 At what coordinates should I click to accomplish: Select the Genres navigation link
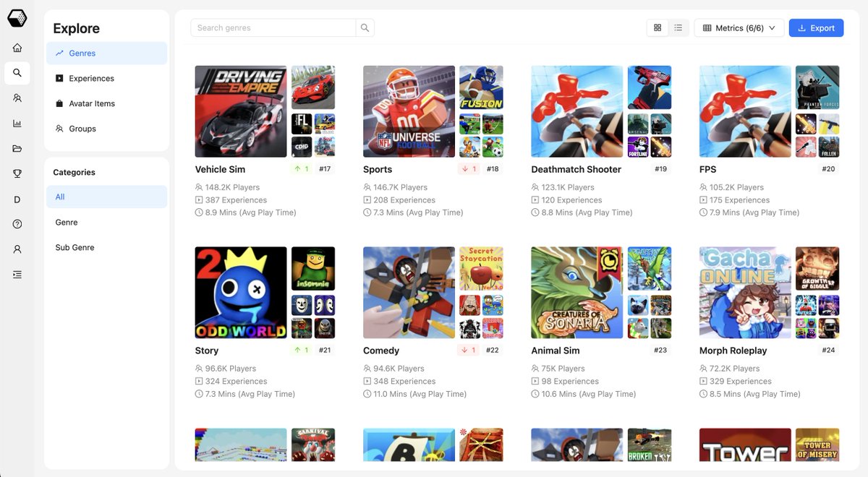point(82,53)
